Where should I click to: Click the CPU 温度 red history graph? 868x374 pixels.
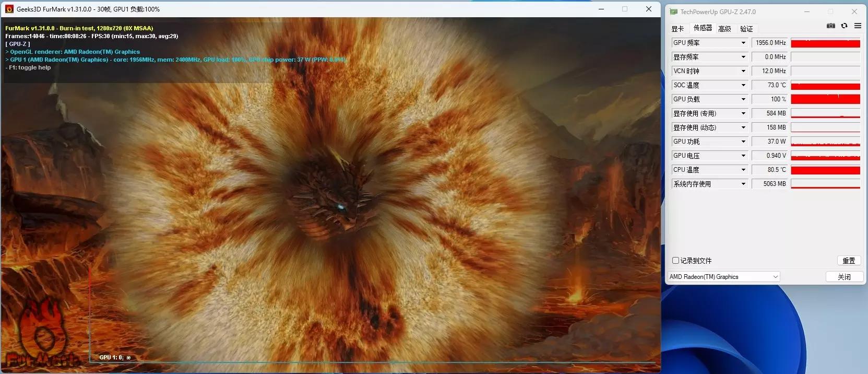coord(825,170)
